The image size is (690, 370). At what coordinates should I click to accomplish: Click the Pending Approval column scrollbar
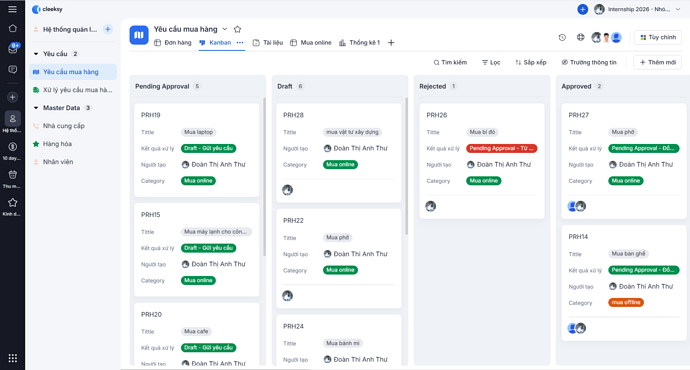coord(264,176)
